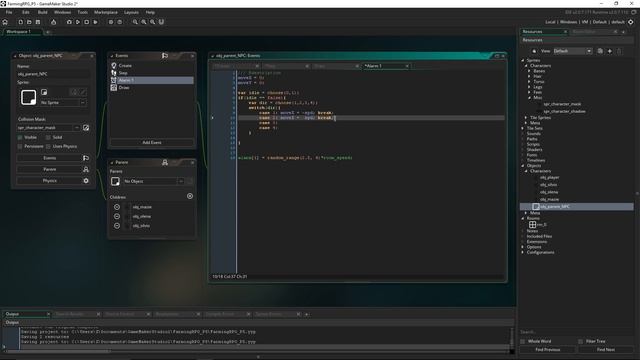Click the output horizontal scrollbar
This screenshot has width=640, height=360.
coord(57,351)
